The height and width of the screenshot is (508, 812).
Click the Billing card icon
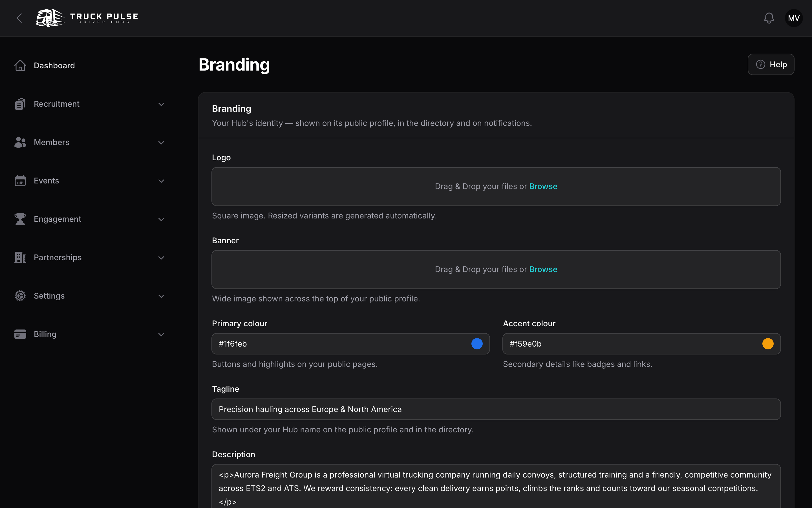20,334
